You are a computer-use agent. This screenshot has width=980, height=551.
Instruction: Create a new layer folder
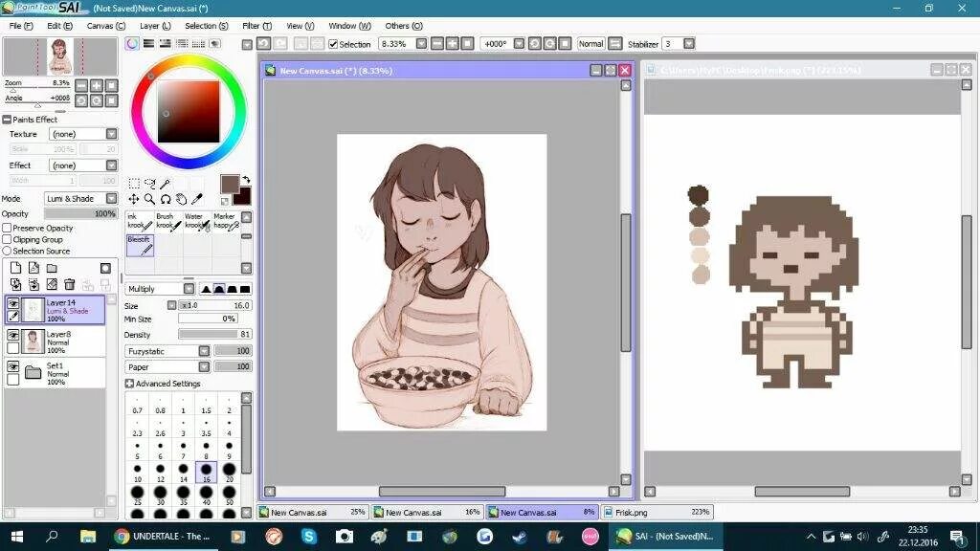coord(52,268)
